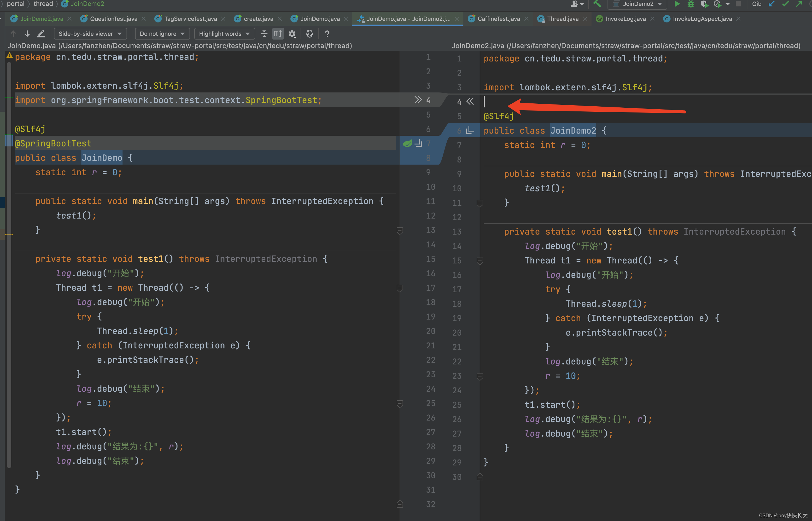Collapse lambda fold marker right pane line 15
The height and width of the screenshot is (521, 812).
(x=479, y=261)
